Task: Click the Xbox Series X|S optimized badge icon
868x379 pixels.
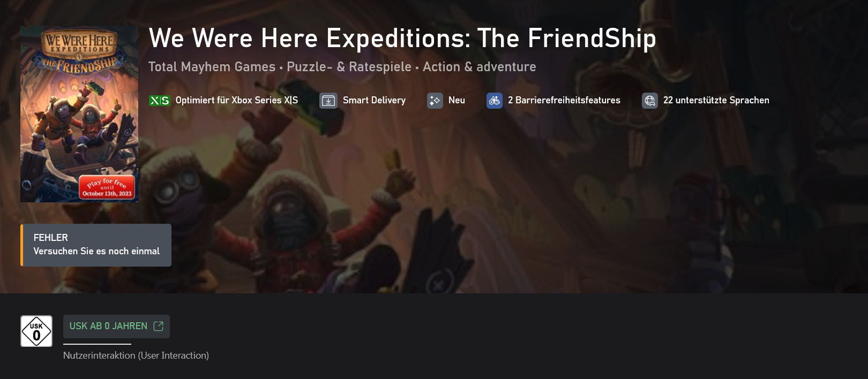Action: (159, 101)
